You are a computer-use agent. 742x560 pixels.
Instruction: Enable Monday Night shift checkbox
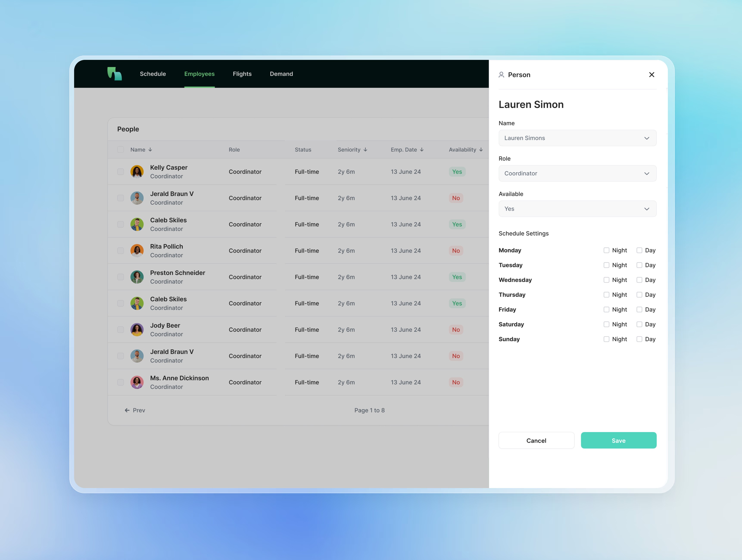click(606, 250)
